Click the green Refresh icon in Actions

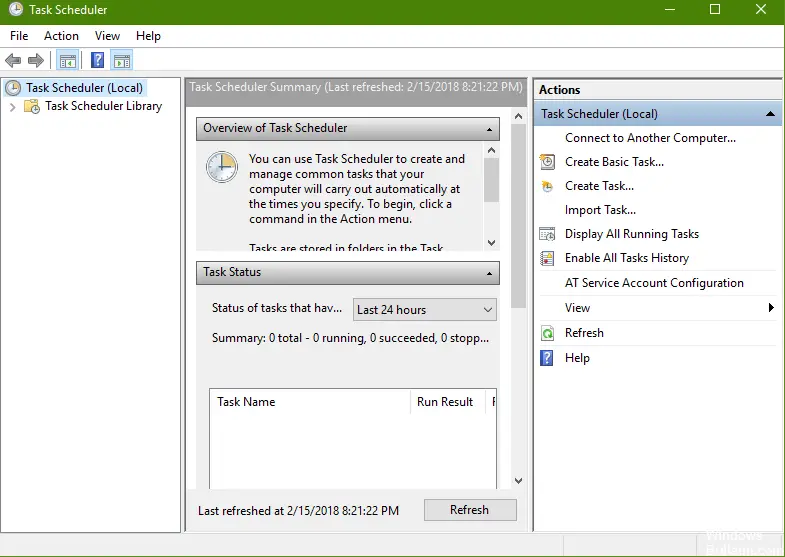(547, 333)
